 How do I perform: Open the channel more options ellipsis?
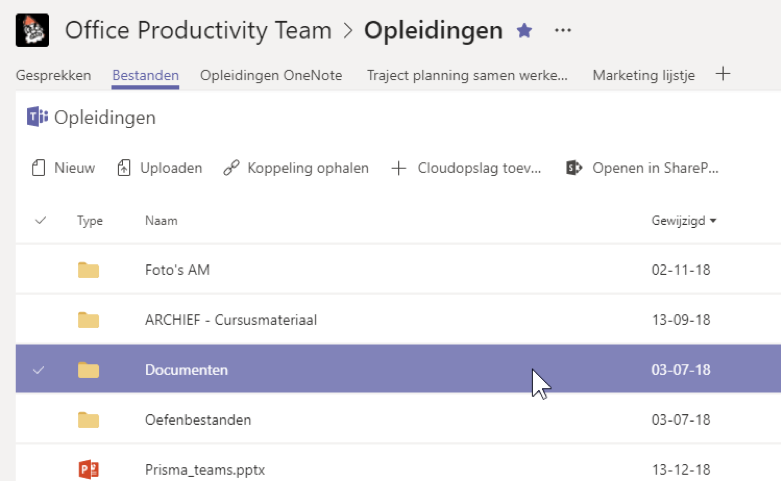pyautogui.click(x=563, y=31)
